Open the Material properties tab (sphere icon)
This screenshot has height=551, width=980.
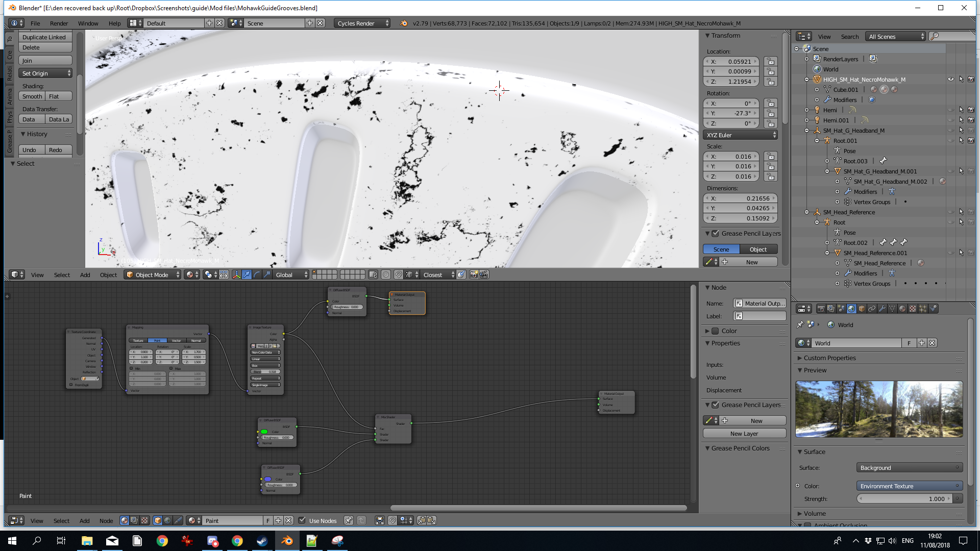pos(902,309)
